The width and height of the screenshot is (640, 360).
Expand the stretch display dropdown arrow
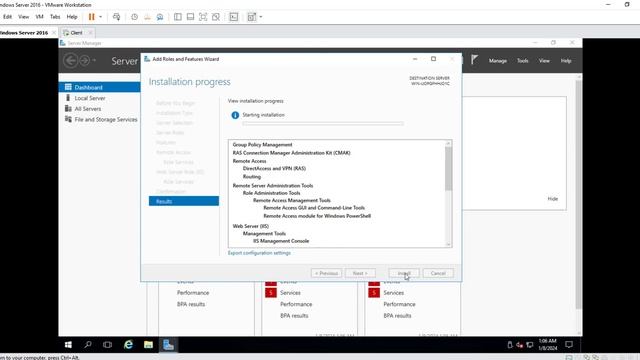point(261,17)
